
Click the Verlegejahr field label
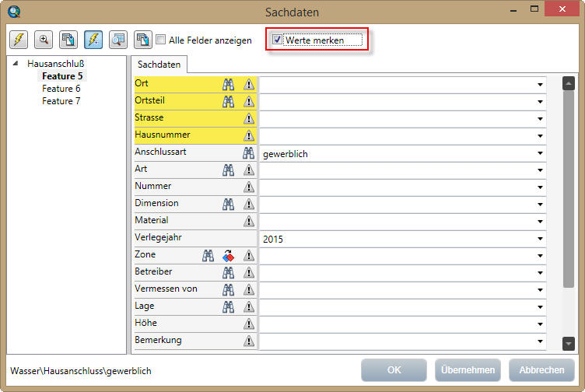click(158, 237)
